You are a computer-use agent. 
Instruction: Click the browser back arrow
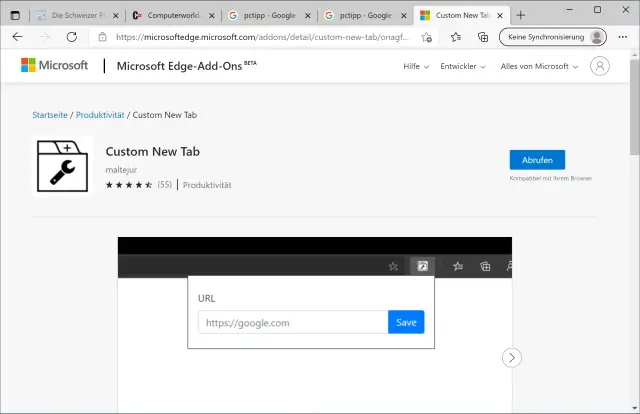coord(17,37)
